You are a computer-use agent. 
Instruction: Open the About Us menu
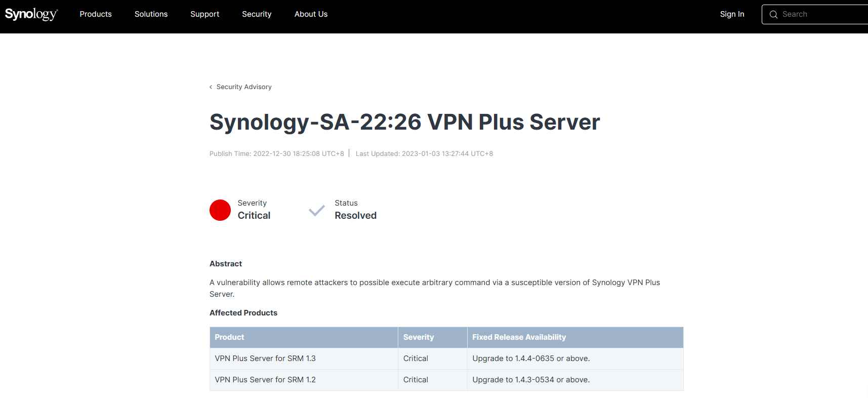[311, 14]
